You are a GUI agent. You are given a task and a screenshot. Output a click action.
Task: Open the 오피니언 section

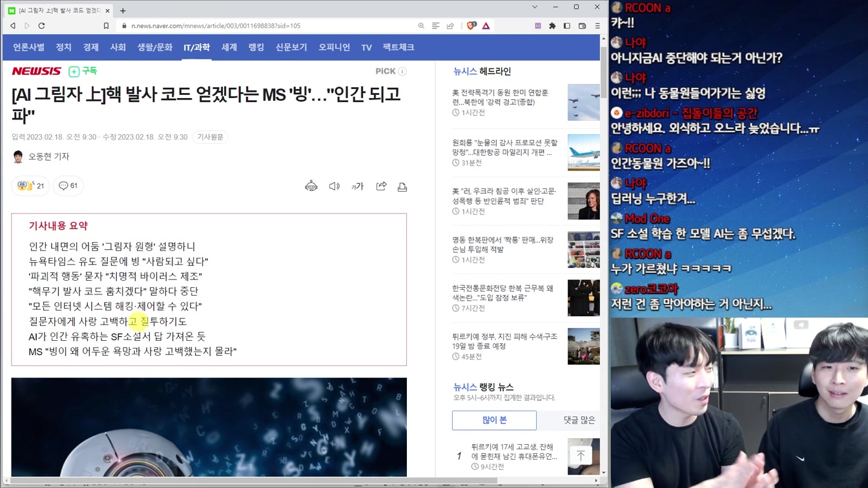click(x=334, y=47)
